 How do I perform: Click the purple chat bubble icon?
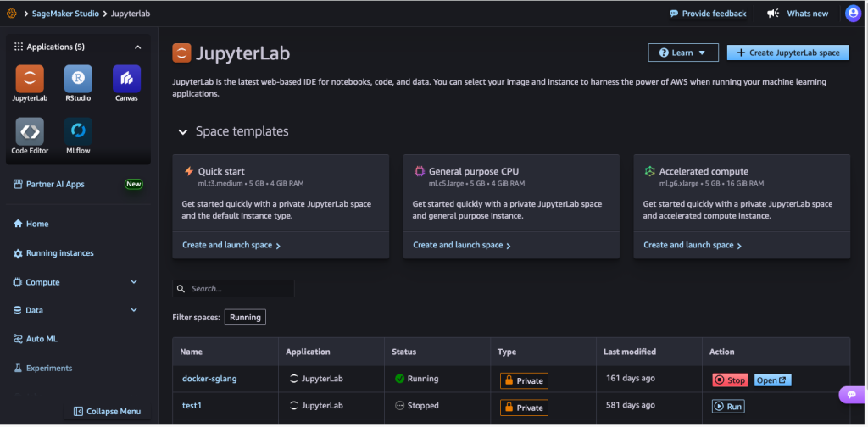pos(849,395)
